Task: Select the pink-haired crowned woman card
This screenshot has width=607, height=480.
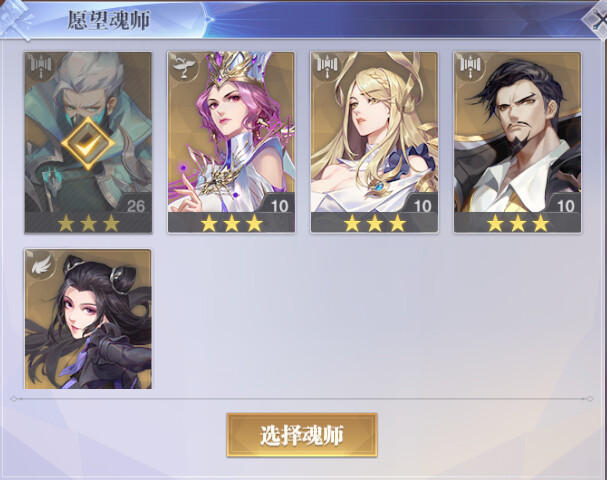Action: (231, 142)
